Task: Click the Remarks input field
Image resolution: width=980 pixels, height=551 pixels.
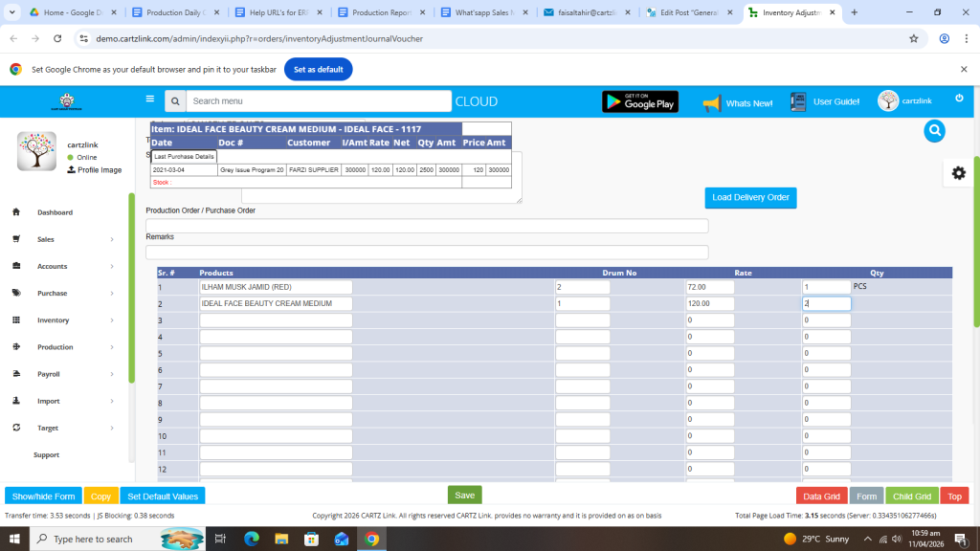Action: point(427,253)
